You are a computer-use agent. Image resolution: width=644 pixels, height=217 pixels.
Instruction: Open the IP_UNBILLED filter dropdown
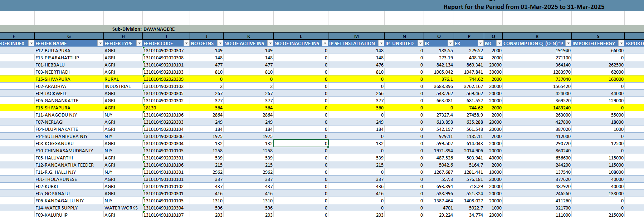(420, 43)
